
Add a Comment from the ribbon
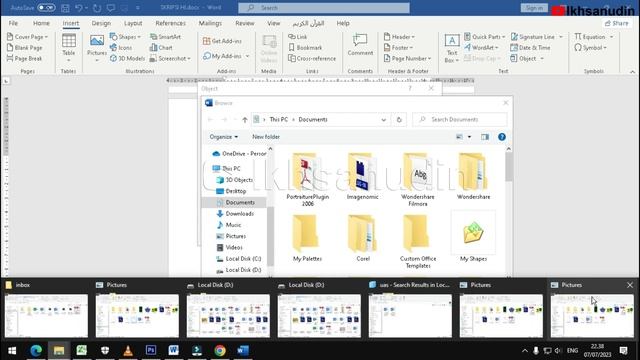(x=360, y=45)
